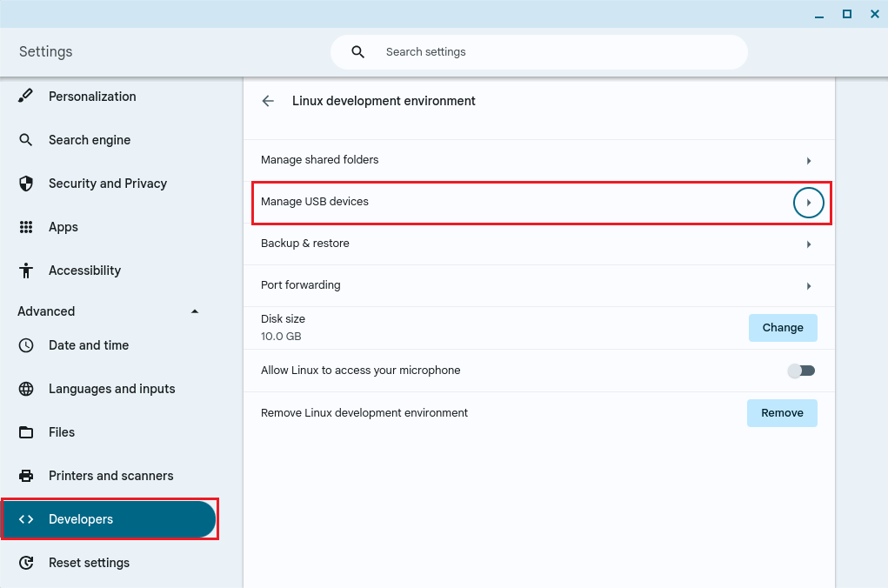
Task: Click the Search engine magnifier icon
Action: pos(26,140)
